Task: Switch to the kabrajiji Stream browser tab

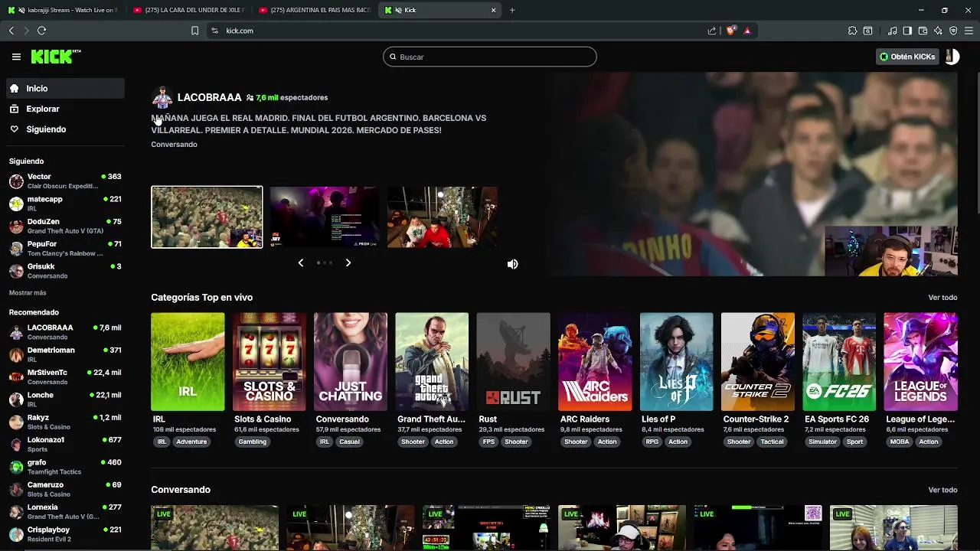Action: click(61, 10)
